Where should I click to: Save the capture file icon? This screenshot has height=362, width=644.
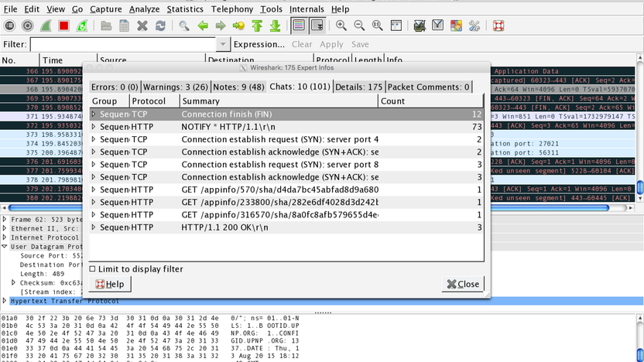[x=124, y=26]
